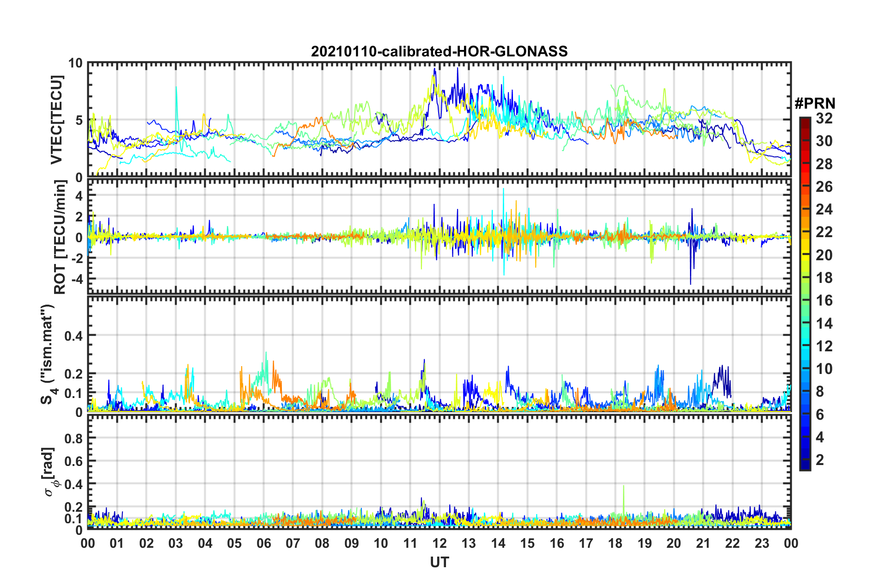Viewport: 879px width, 588px height.
Task: Click x-axis tick label 23
Action: click(762, 544)
